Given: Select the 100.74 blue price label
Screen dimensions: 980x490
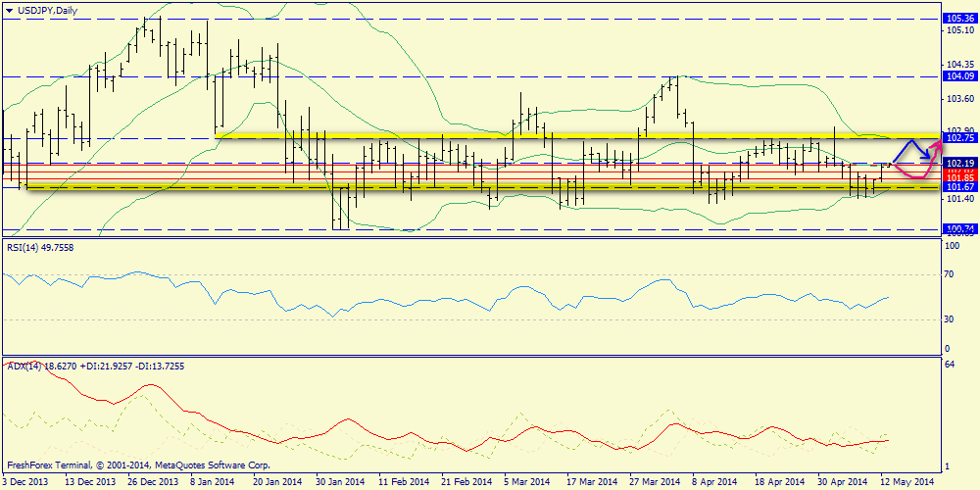Looking at the screenshot, I should pyautogui.click(x=958, y=228).
